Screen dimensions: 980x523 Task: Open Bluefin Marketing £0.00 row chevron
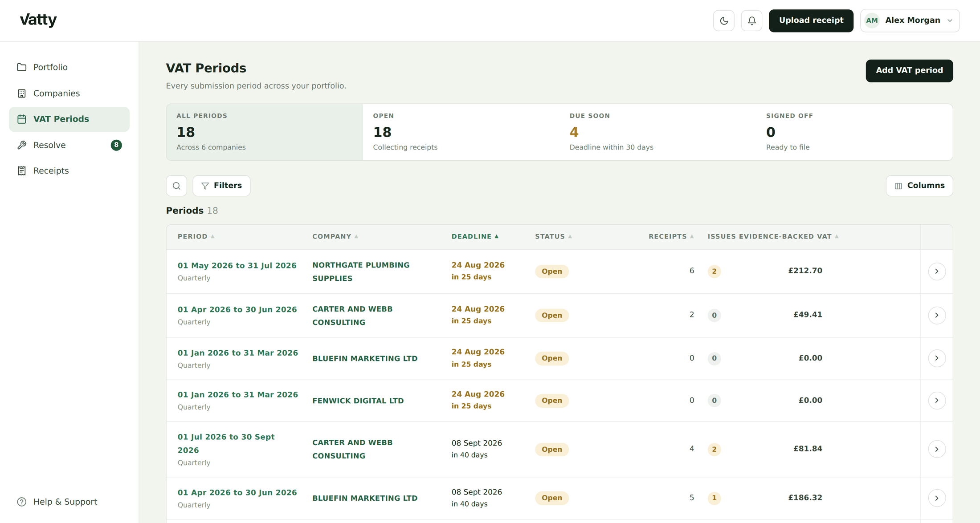click(x=937, y=358)
